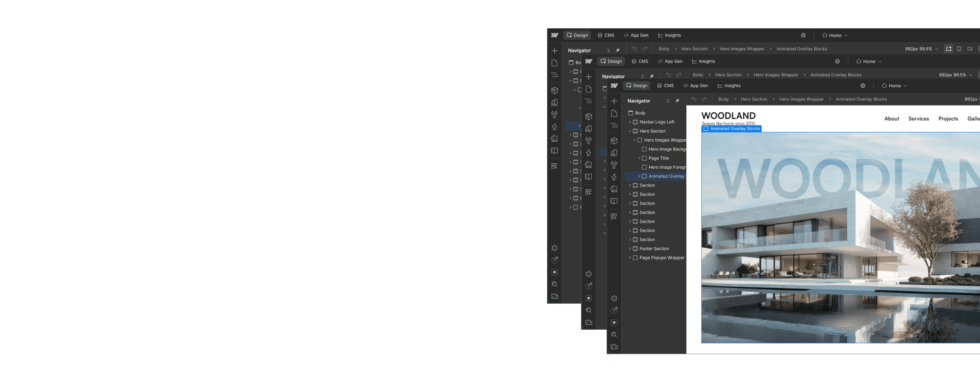The image size is (980, 368).
Task: Click the Webflow logo in front window
Action: point(614,85)
